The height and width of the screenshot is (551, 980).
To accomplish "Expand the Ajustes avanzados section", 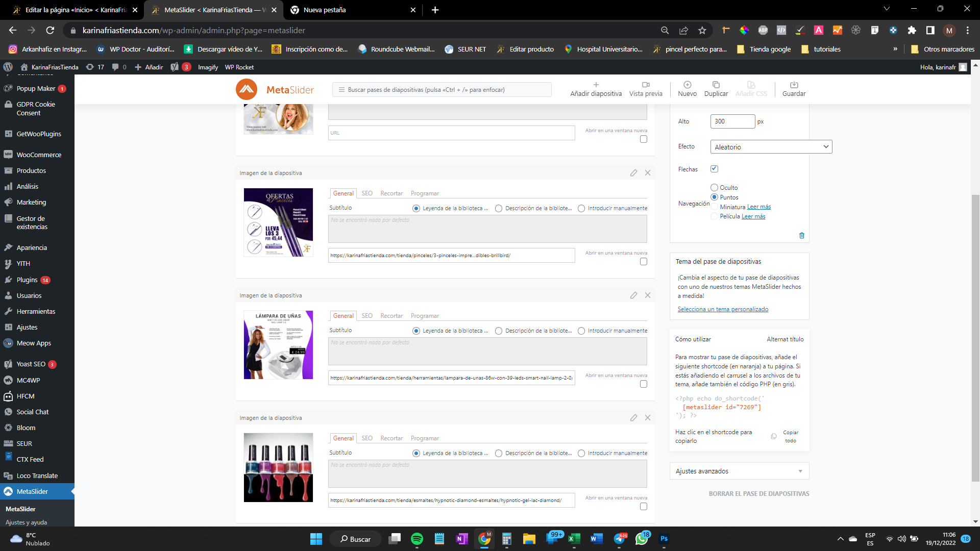I will 739,471.
